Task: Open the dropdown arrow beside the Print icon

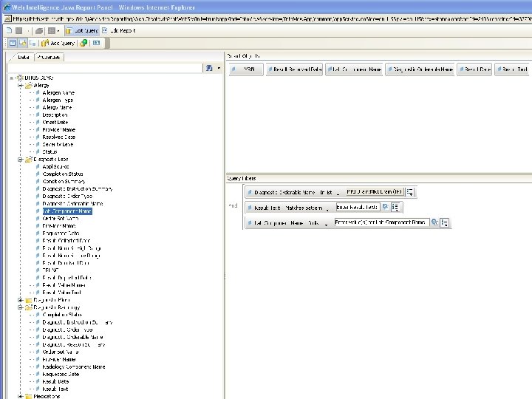Action: pos(58,31)
